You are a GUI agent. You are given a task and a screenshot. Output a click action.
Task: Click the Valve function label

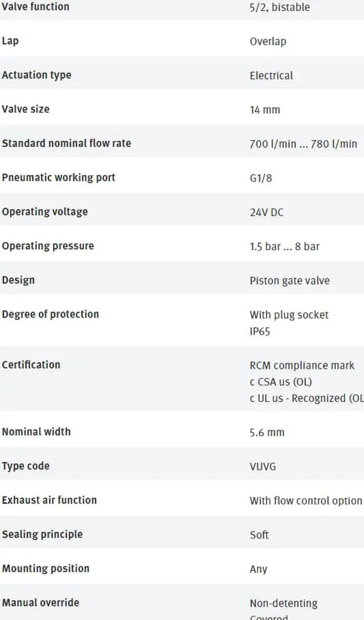click(x=35, y=7)
